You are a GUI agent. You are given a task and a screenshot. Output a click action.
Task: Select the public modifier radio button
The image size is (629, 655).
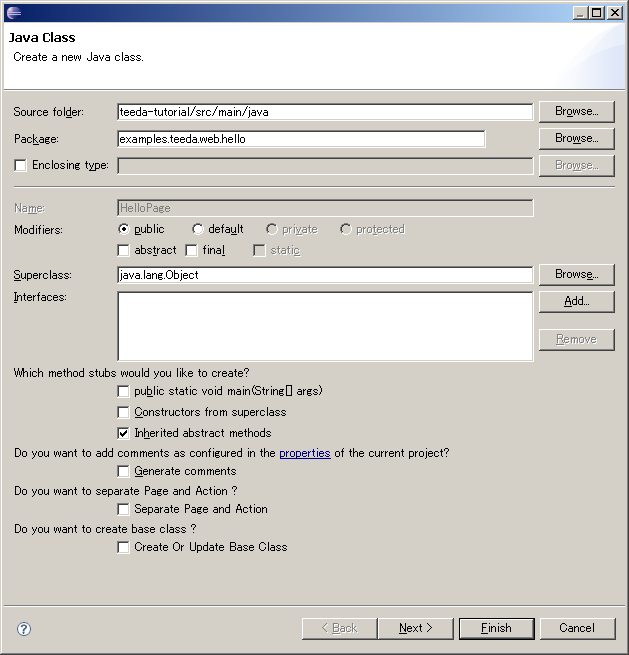pos(124,229)
